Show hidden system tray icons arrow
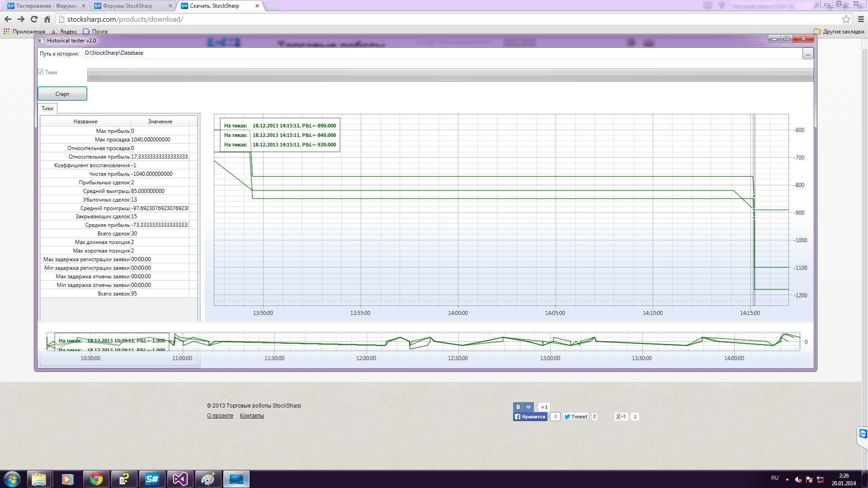Screen dimensions: 868x488 pos(787,479)
